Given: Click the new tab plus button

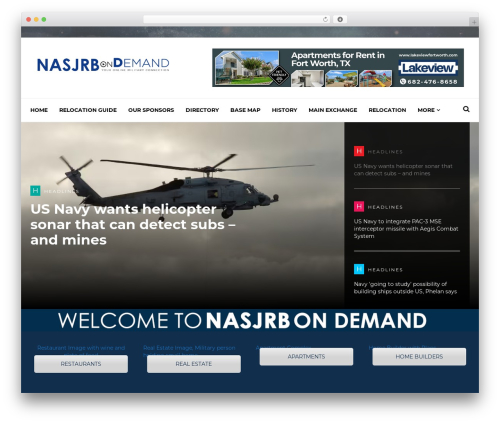Looking at the screenshot, I should (x=474, y=22).
